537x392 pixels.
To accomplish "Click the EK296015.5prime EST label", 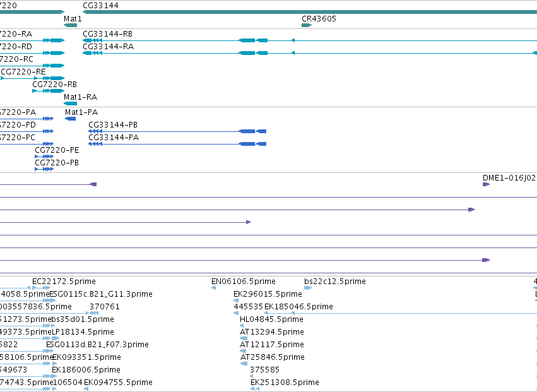I will 268,294.
